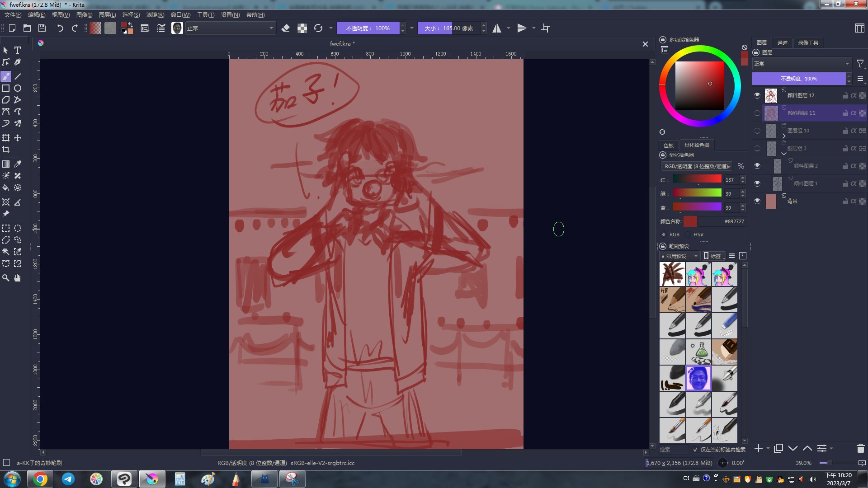Select the HSV radio button
868x488 pixels.
point(688,235)
